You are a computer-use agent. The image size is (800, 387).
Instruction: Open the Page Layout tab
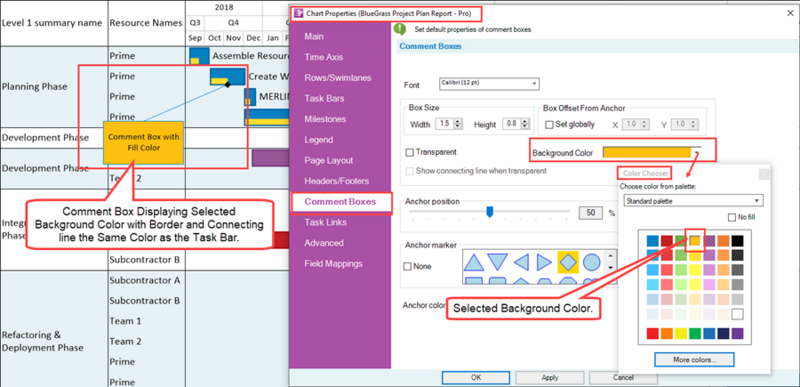click(329, 160)
